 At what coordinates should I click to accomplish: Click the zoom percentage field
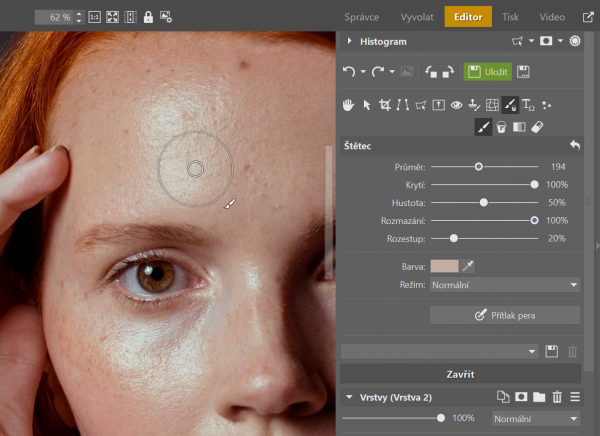click(x=54, y=17)
